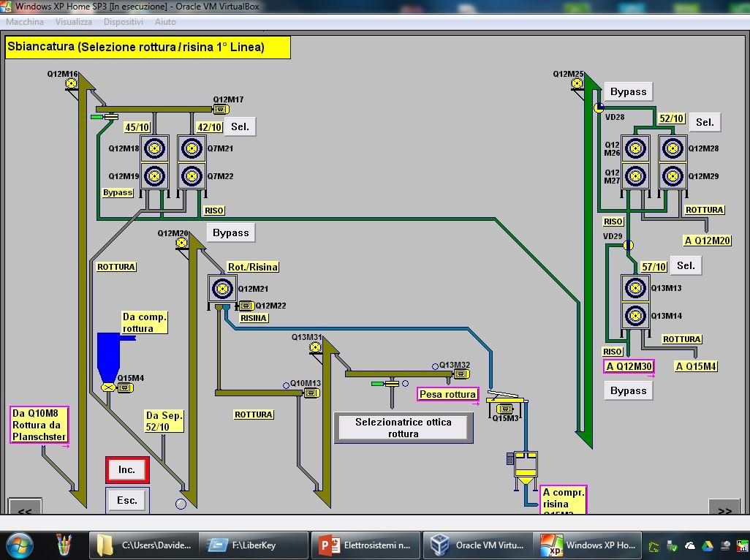Select the Q15M3 scale motor icon
The image size is (750, 560).
[504, 409]
